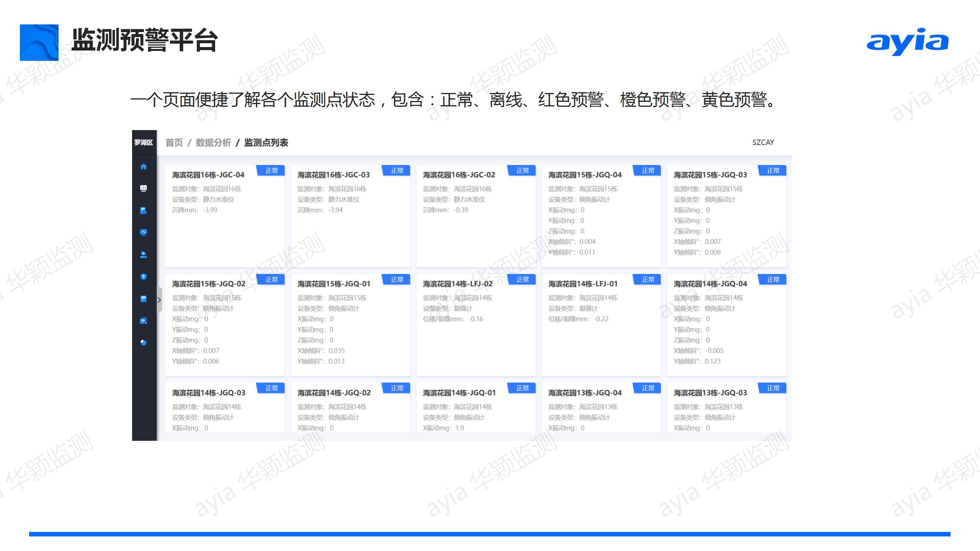Click the waveform monitor sidebar icon

tap(144, 232)
